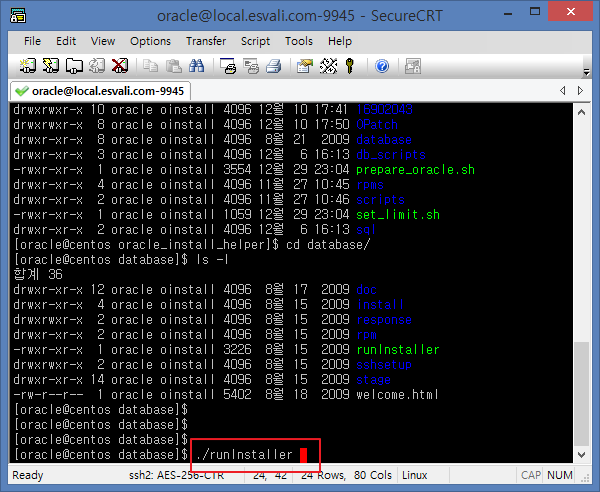Click the welcome.html file name

pos(397,394)
